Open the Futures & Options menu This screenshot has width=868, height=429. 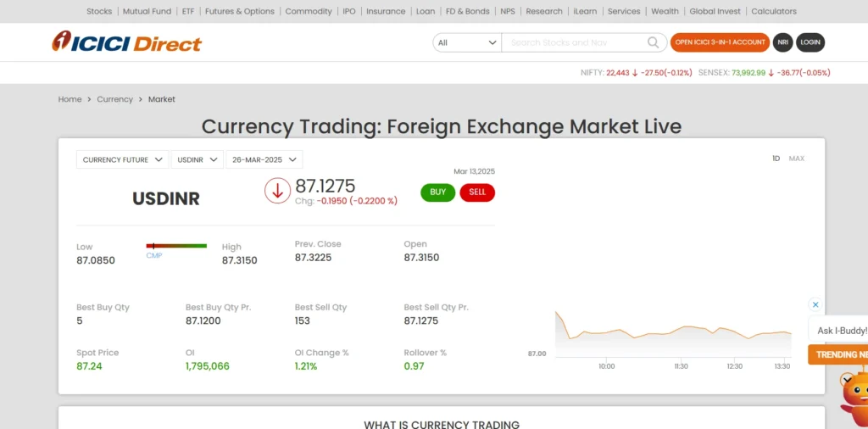click(240, 11)
